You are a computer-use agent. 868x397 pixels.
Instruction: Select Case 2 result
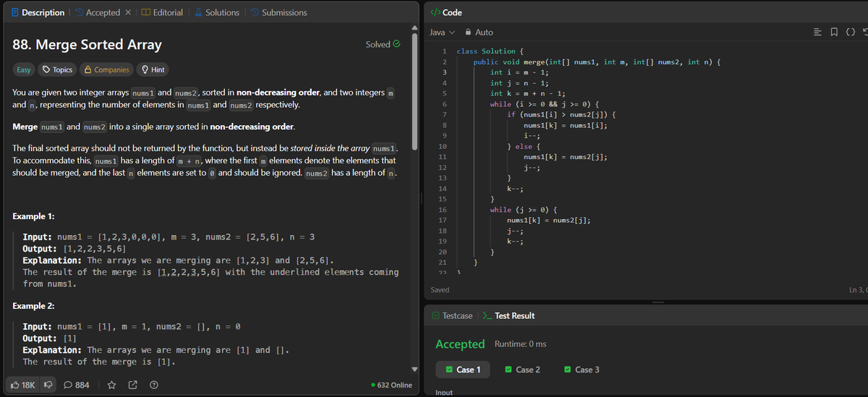[x=522, y=370]
